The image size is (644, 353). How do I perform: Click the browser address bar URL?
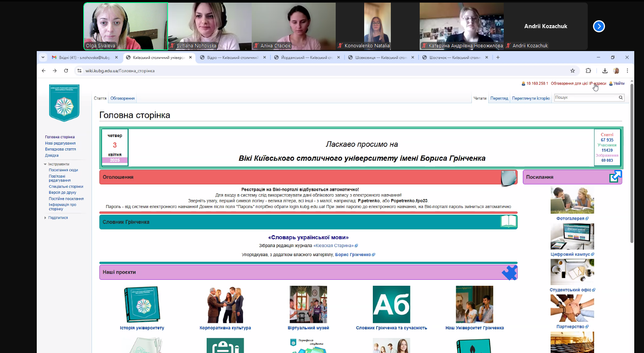pyautogui.click(x=120, y=71)
